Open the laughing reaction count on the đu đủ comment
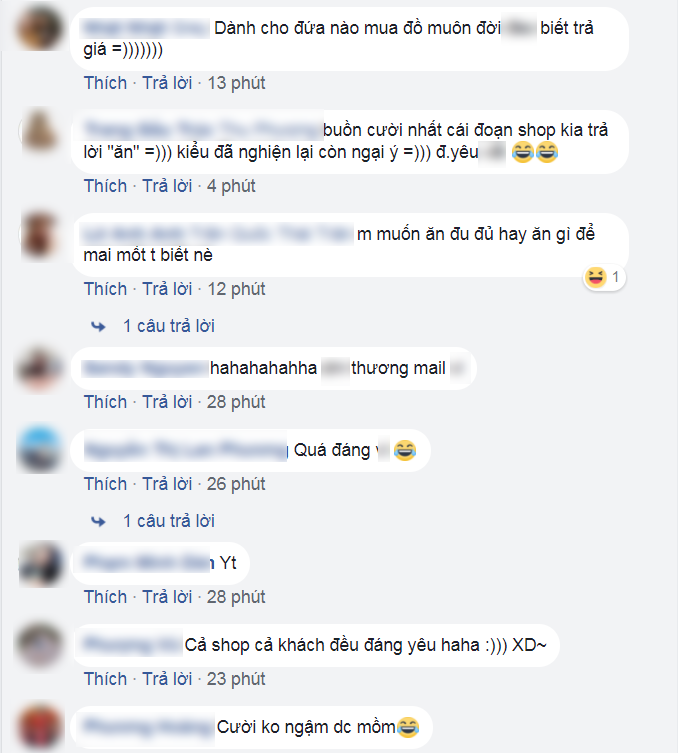The height and width of the screenshot is (753, 678). (604, 277)
